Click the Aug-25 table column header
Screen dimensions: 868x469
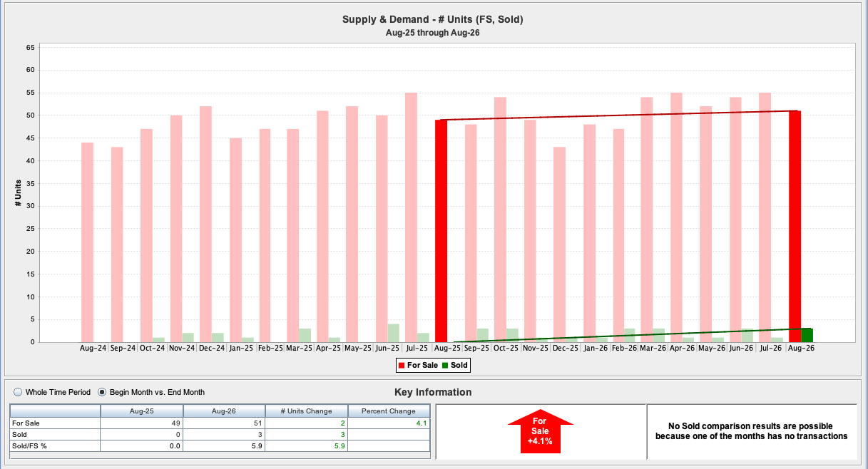click(142, 411)
